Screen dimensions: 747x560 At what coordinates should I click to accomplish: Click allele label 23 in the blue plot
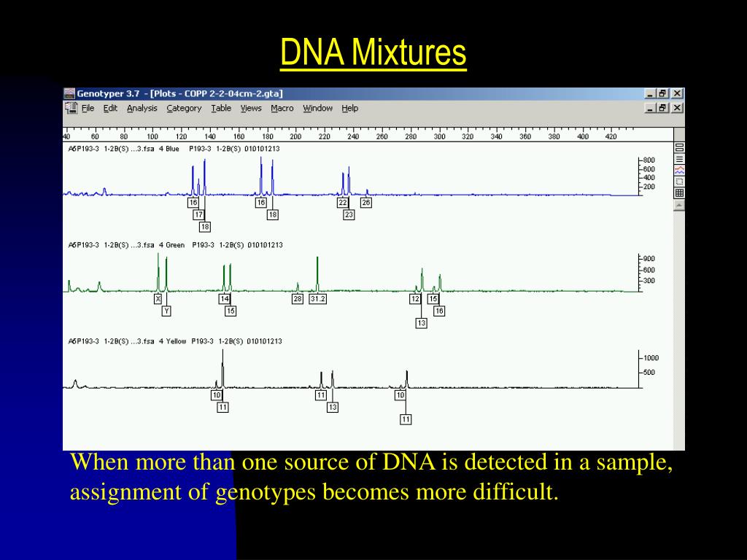click(349, 215)
